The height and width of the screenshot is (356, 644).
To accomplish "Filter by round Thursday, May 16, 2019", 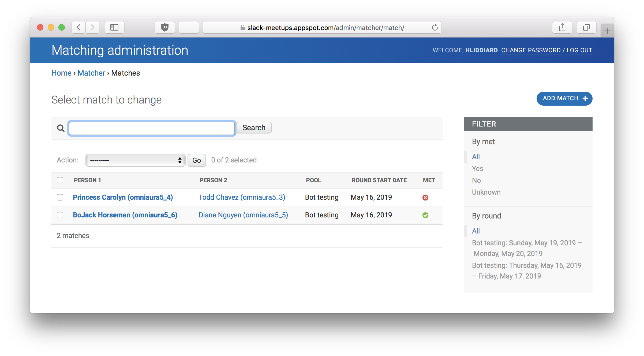I will [x=527, y=271].
